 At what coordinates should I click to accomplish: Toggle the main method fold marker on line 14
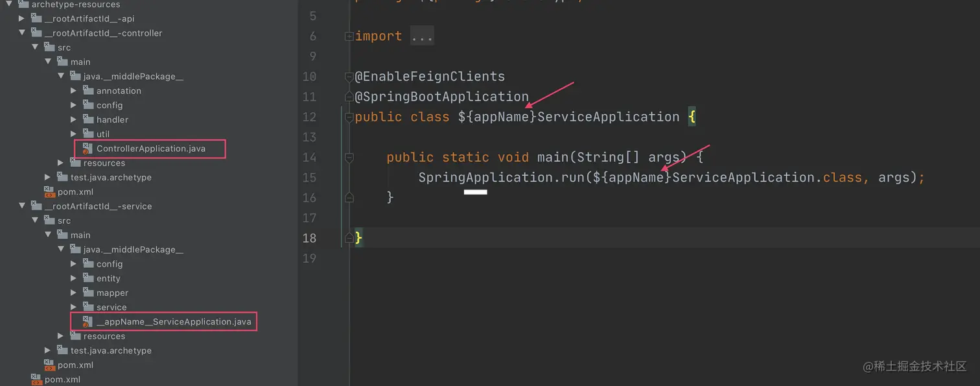(349, 158)
